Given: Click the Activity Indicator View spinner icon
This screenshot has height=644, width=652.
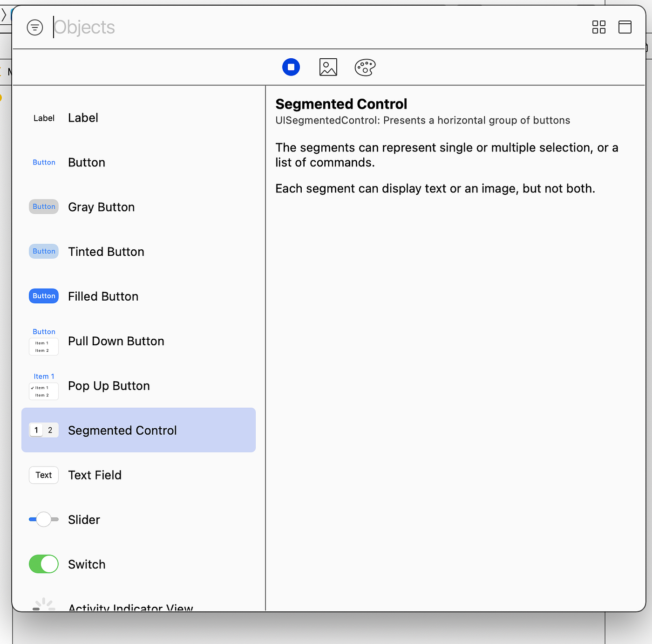Looking at the screenshot, I should (x=43, y=603).
